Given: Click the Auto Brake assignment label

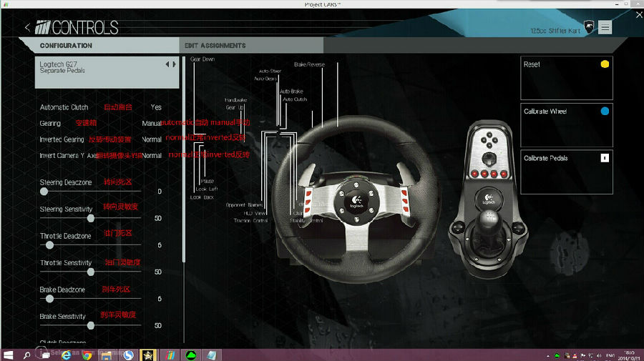Looking at the screenshot, I should pos(292,91).
